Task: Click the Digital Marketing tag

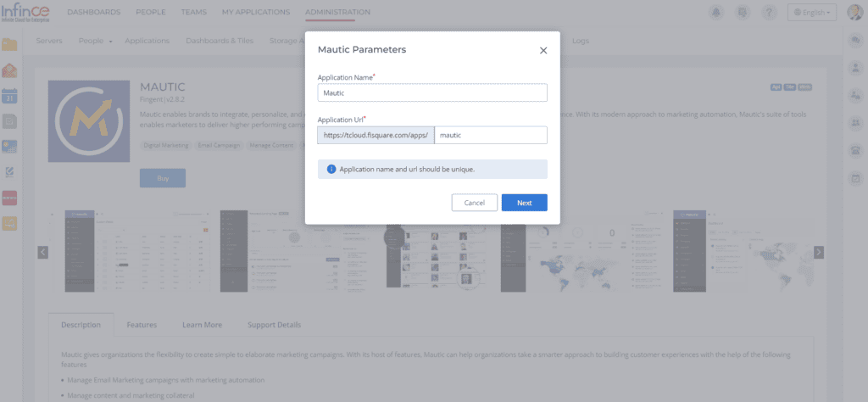Action: (166, 146)
